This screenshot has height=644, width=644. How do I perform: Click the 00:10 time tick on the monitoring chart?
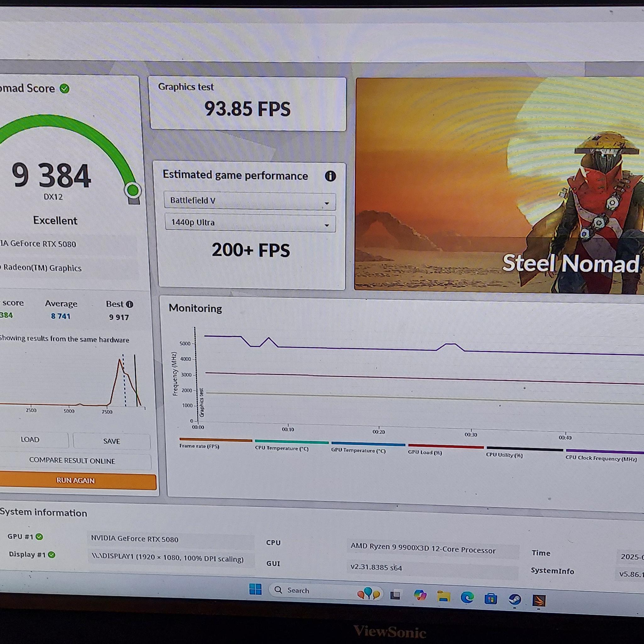click(x=288, y=429)
